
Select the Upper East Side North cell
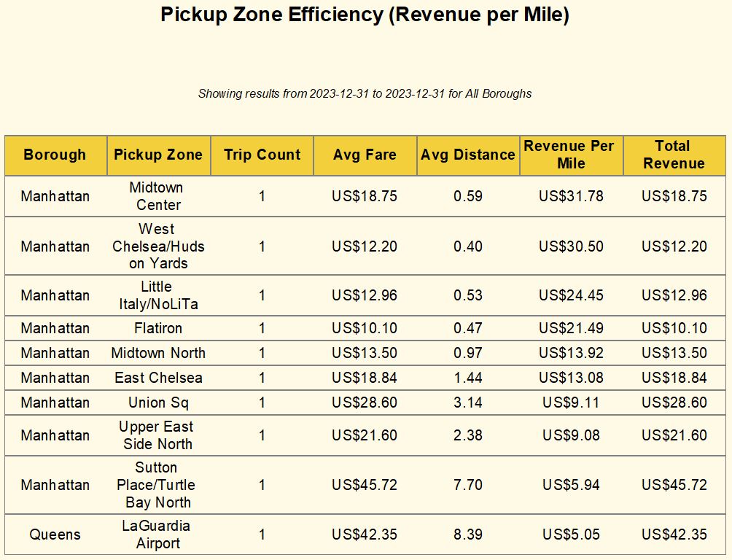tap(158, 435)
